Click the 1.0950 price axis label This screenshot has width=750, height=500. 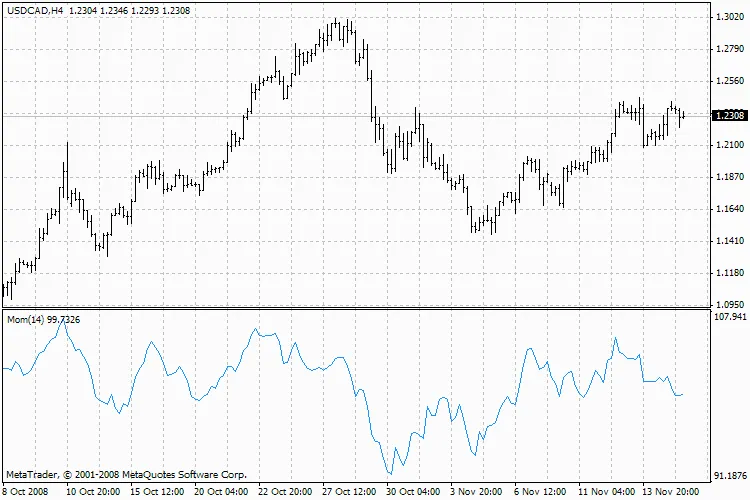tap(728, 304)
